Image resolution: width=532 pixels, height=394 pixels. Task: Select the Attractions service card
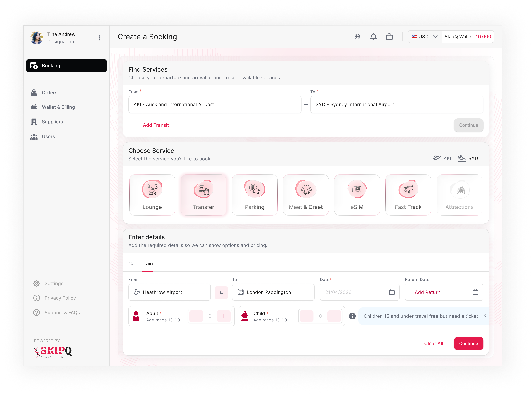pos(459,195)
